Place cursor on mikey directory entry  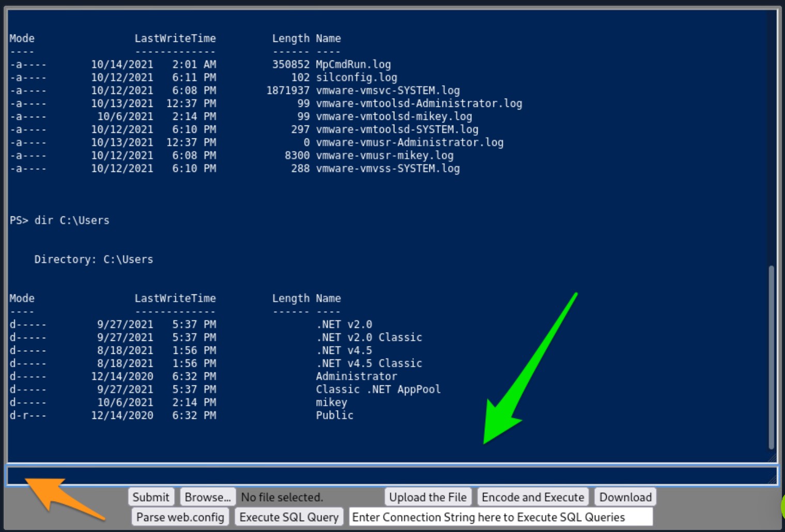(331, 402)
